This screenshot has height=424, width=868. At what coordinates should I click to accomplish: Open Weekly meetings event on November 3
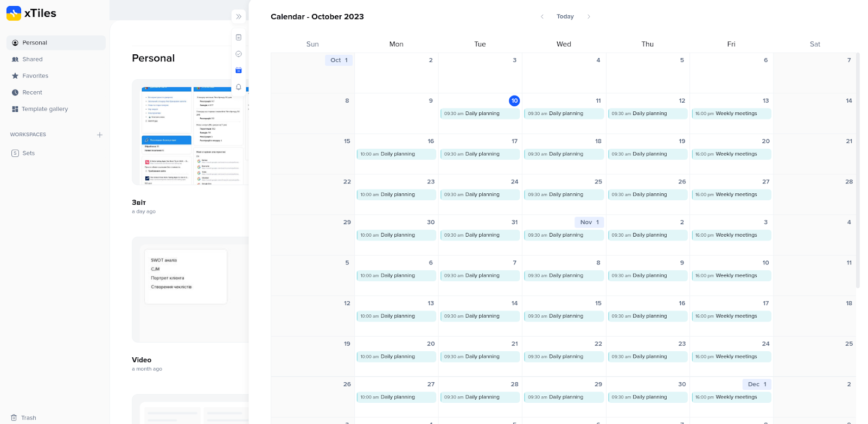[731, 235]
